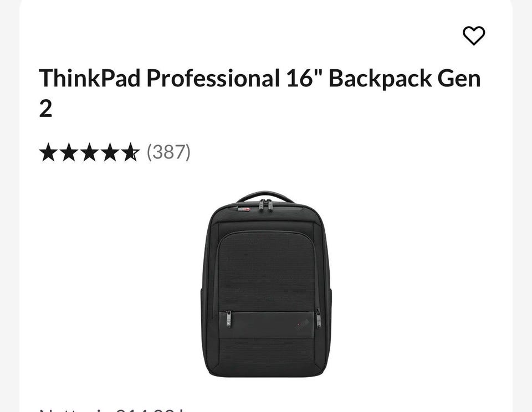
Task: Click the first rating star
Action: [x=48, y=152]
